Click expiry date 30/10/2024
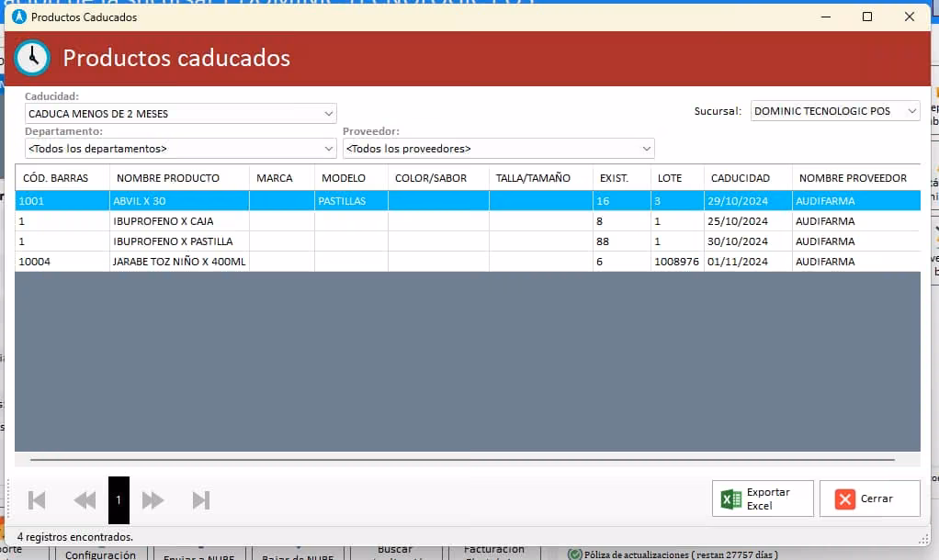Screen dimensions: 939x560 pyautogui.click(x=748, y=241)
